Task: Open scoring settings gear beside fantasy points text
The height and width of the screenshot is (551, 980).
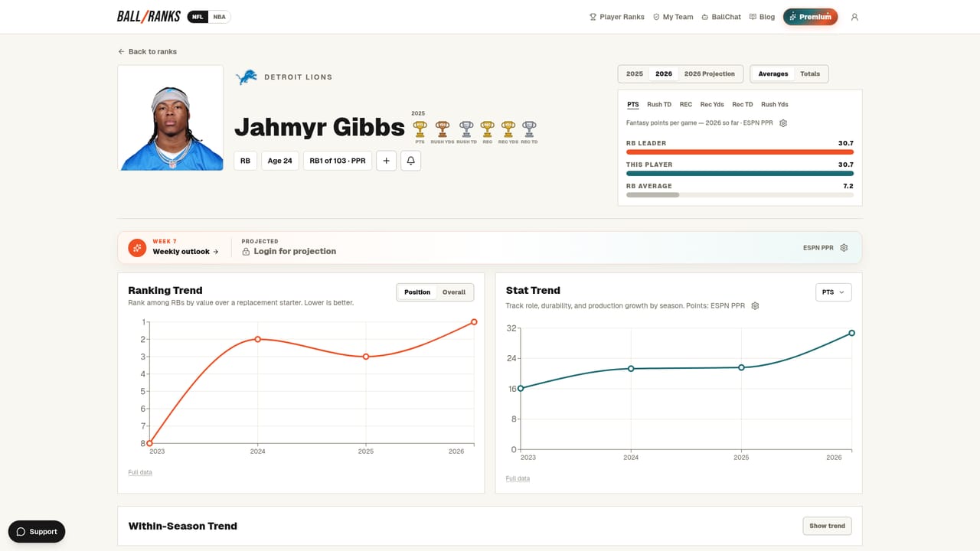Action: point(783,123)
